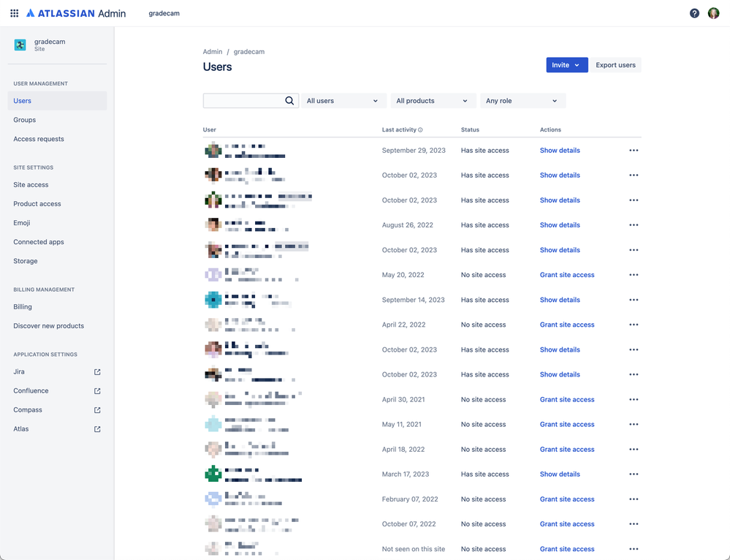Open more actions for May 11, 2021 user

click(x=634, y=425)
